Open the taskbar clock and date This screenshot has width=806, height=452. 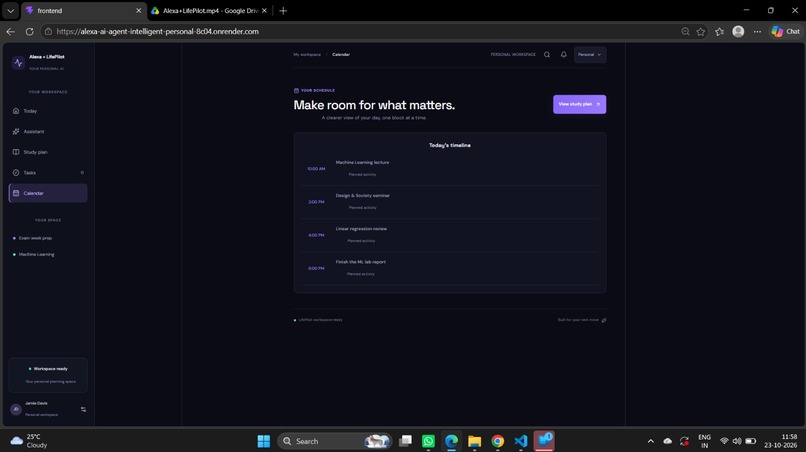point(780,441)
